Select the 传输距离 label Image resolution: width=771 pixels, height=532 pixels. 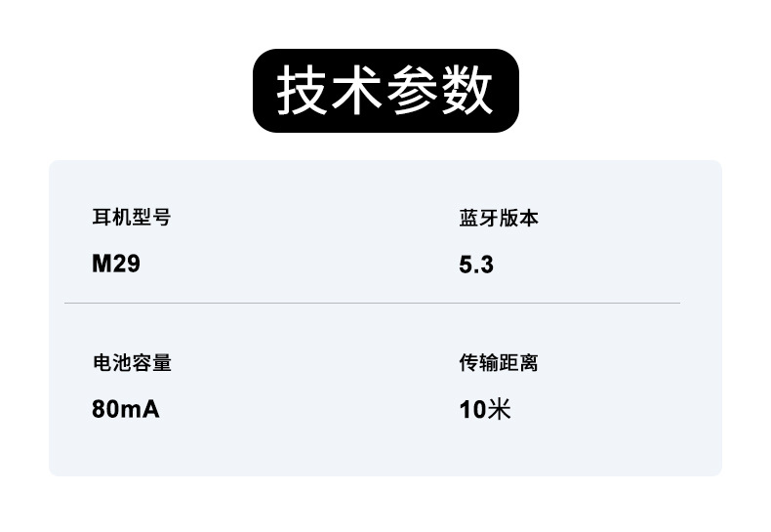click(x=499, y=363)
